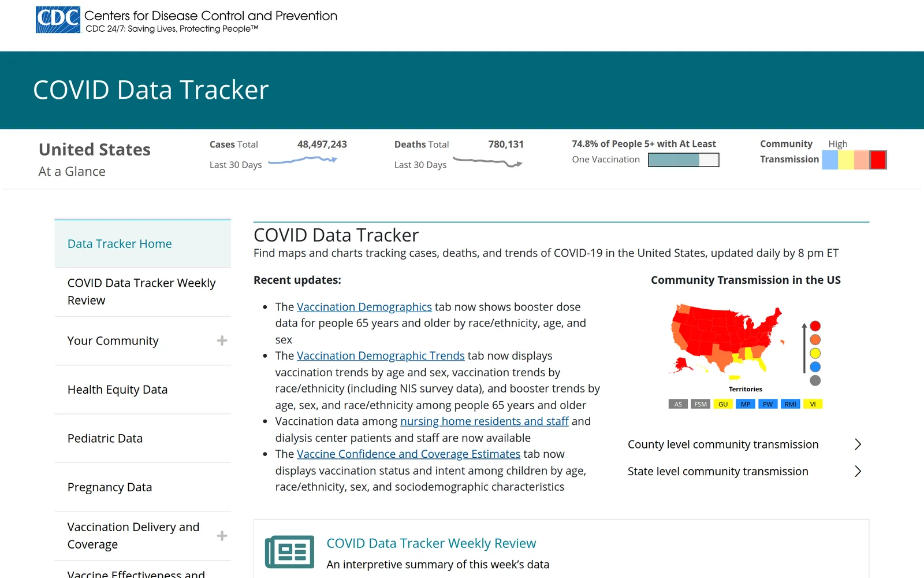This screenshot has height=578, width=924.
Task: Click the vaccination progress bar
Action: 684,160
